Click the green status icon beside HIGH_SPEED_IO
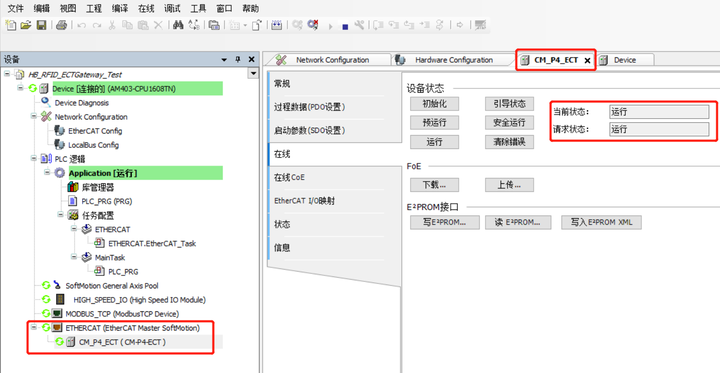 click(x=46, y=300)
